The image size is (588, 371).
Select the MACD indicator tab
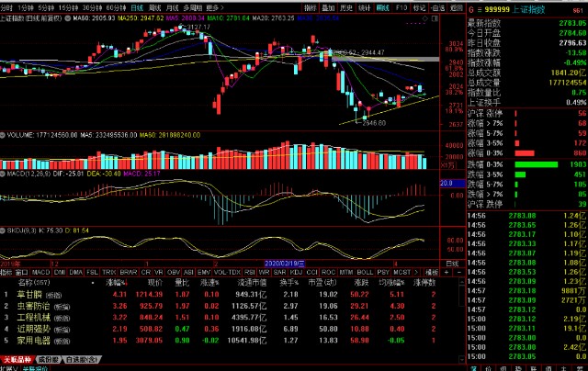click(40, 272)
